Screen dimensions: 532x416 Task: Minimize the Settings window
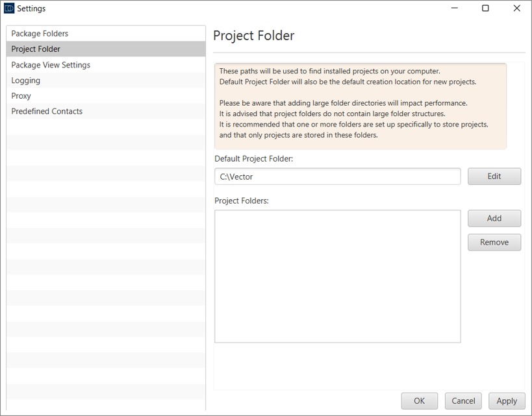[x=454, y=8]
